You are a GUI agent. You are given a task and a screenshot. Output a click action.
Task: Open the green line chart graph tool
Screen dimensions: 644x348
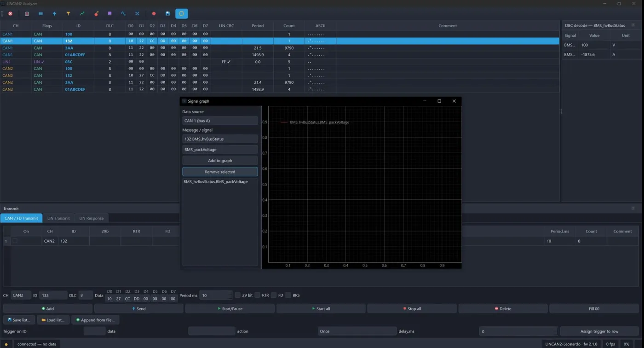82,14
